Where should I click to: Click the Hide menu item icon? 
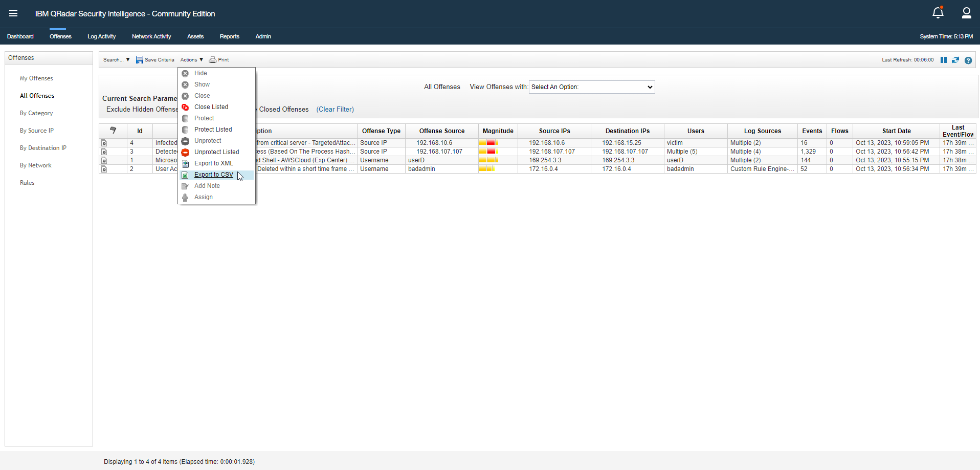185,73
